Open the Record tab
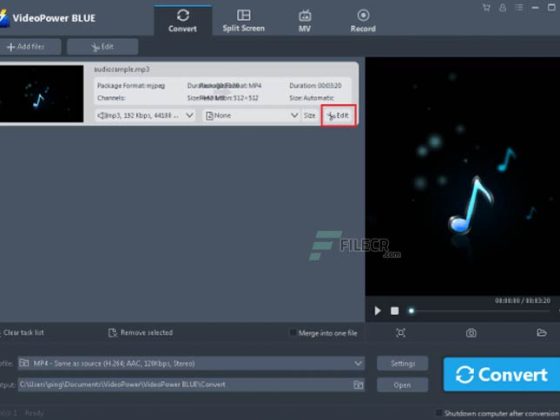This screenshot has height=420, width=560. click(x=363, y=21)
